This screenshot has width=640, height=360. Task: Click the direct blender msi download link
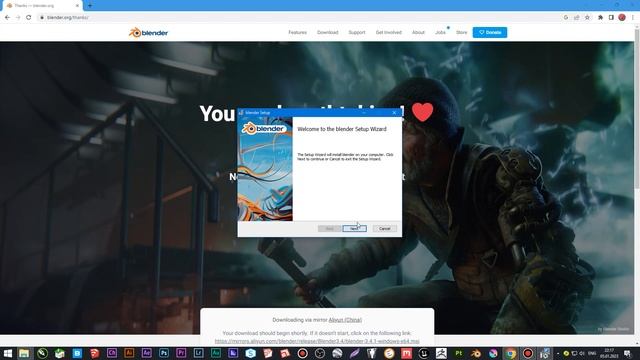[317, 341]
